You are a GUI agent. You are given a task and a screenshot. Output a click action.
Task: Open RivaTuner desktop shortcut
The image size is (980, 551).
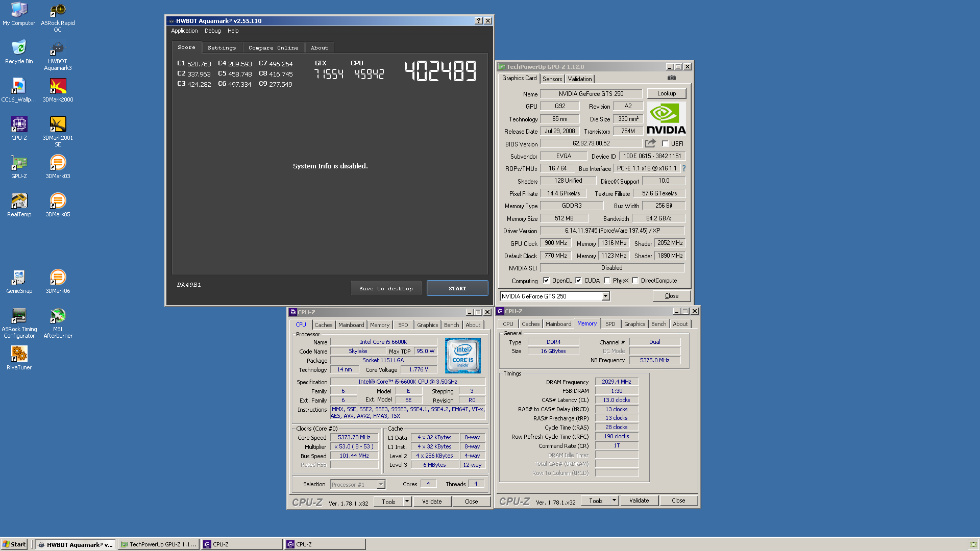[x=19, y=358]
